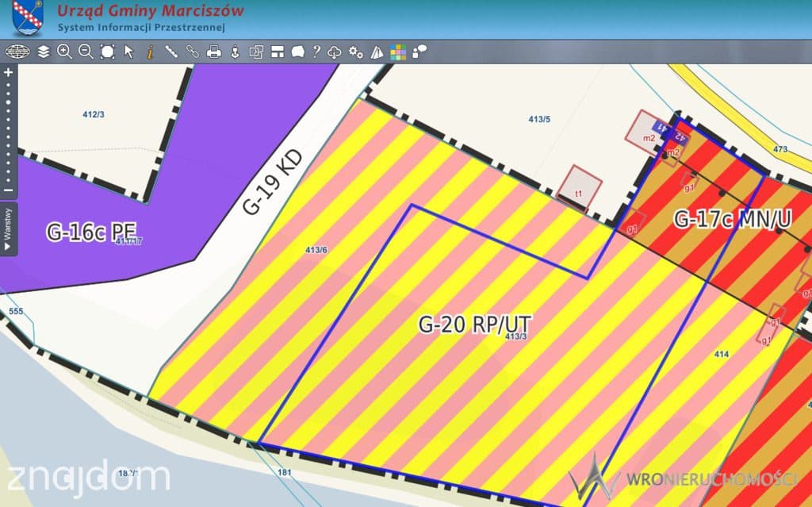Click the G-20 RP/UT zone label
The width and height of the screenshot is (812, 507).
(x=474, y=324)
